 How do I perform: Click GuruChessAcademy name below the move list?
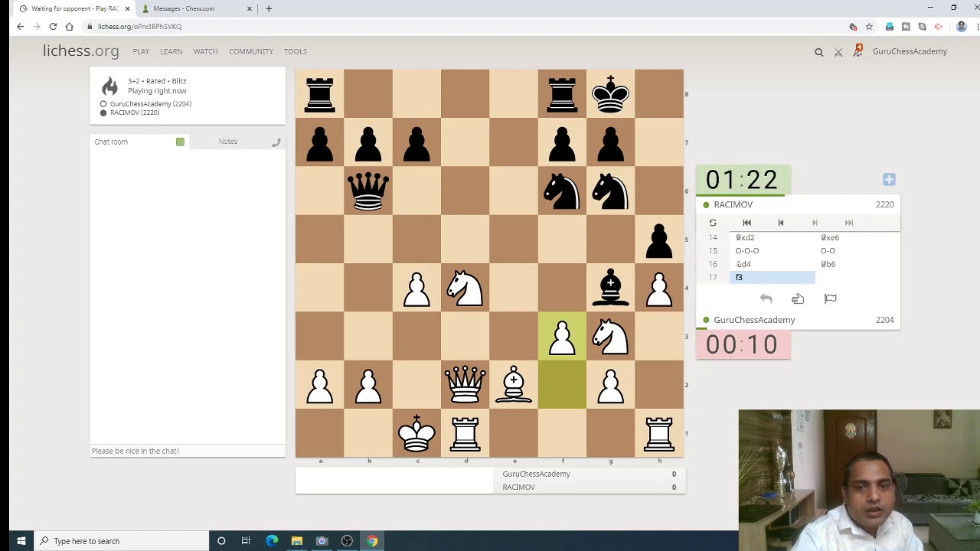(754, 320)
